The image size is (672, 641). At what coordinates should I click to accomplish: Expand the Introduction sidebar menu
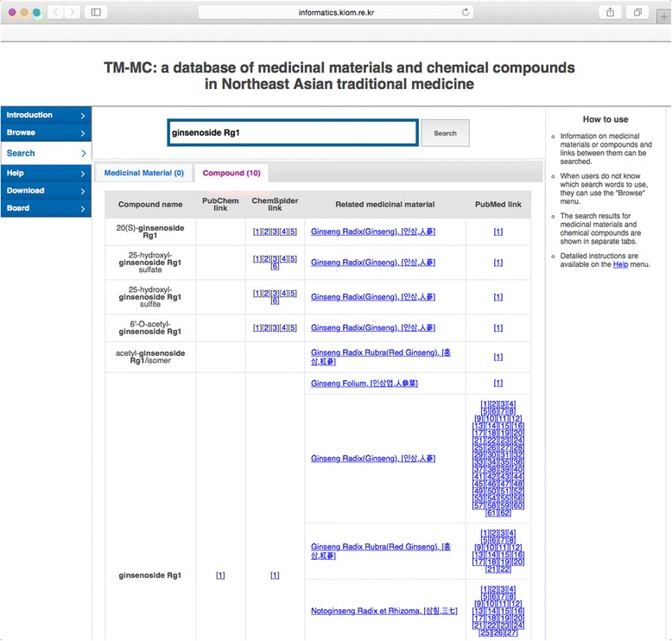click(x=46, y=115)
